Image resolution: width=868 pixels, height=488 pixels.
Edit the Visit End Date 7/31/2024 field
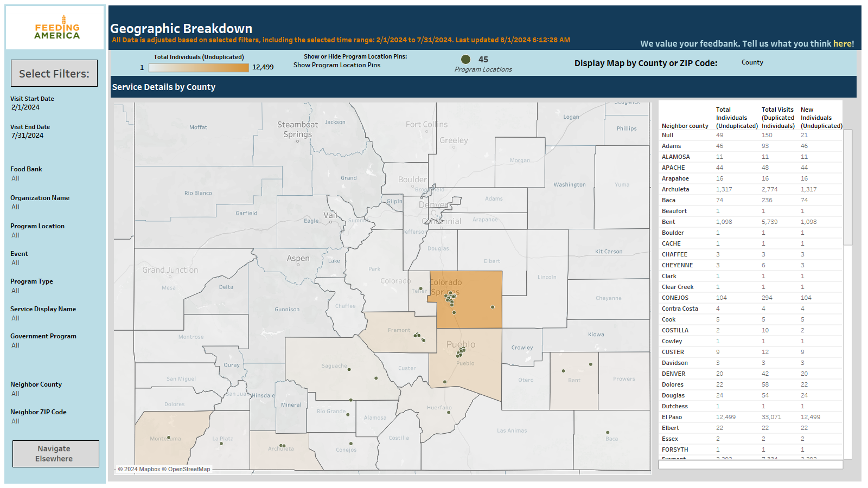coord(27,136)
